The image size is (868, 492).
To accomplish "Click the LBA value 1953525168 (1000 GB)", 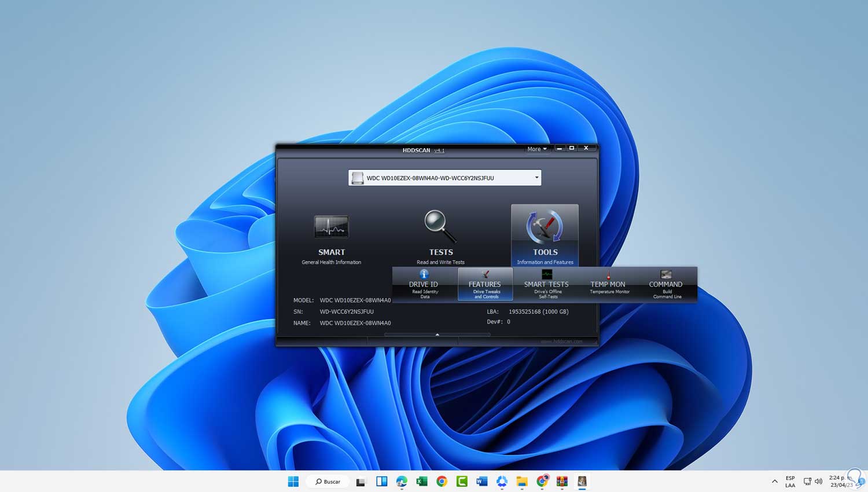I will point(539,311).
